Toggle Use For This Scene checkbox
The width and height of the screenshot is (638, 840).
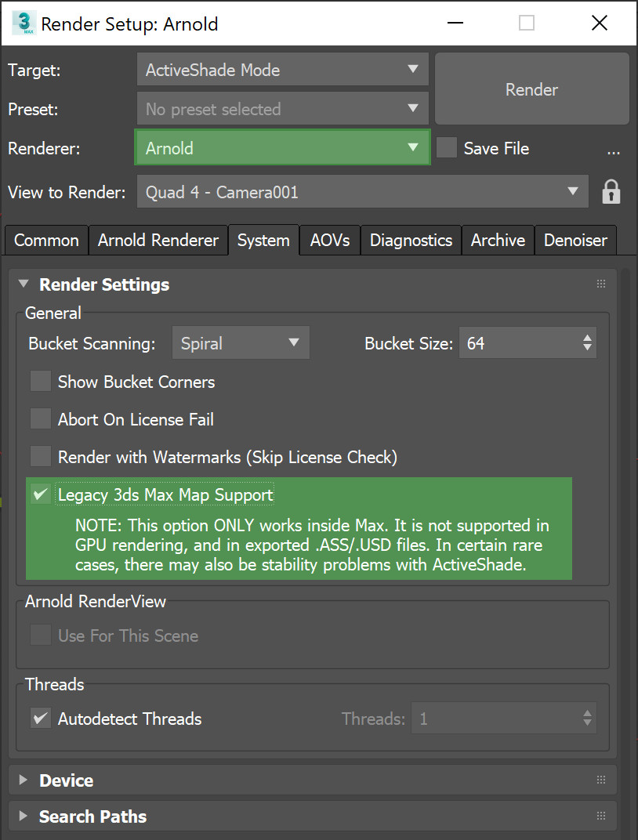[41, 635]
